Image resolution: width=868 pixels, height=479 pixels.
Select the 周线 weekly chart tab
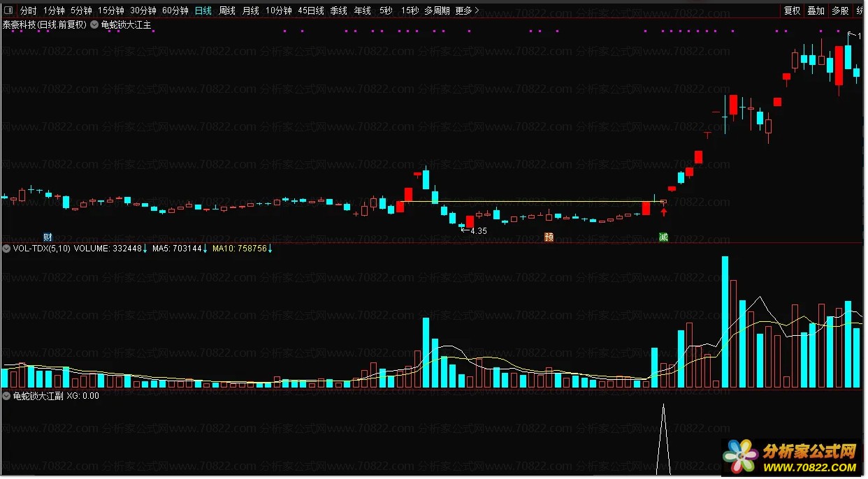(227, 10)
